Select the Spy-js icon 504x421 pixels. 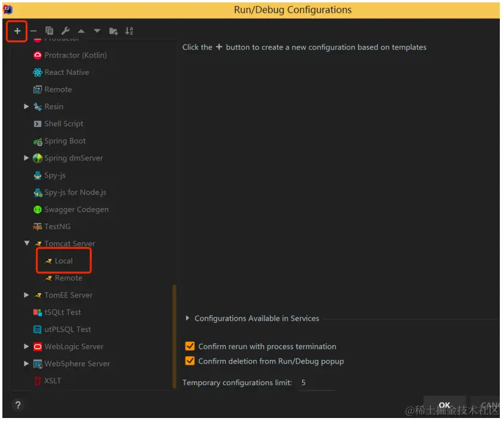38,175
